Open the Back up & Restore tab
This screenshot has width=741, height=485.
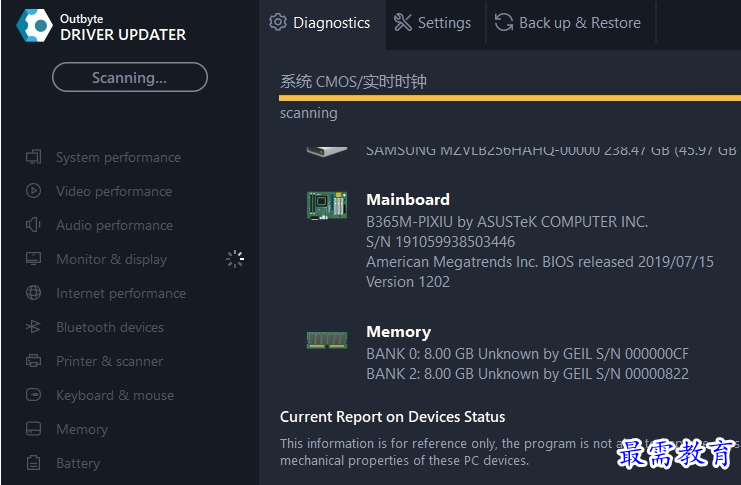(x=568, y=23)
